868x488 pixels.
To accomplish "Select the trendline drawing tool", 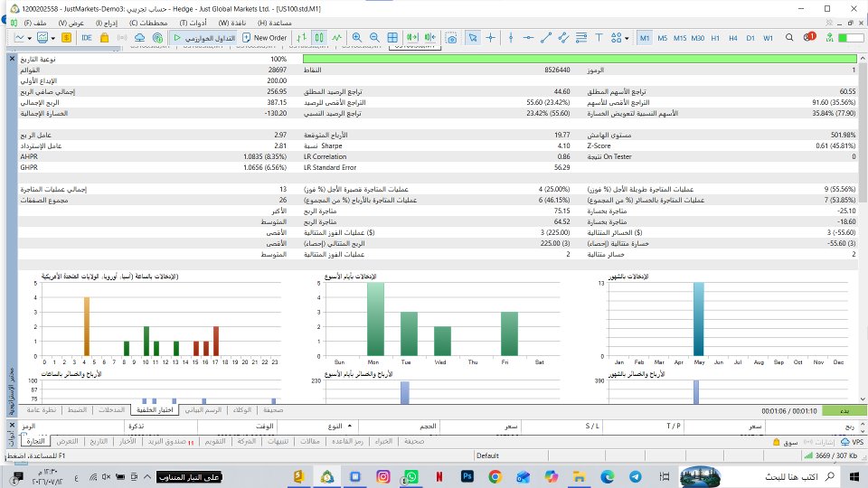I will (x=546, y=38).
